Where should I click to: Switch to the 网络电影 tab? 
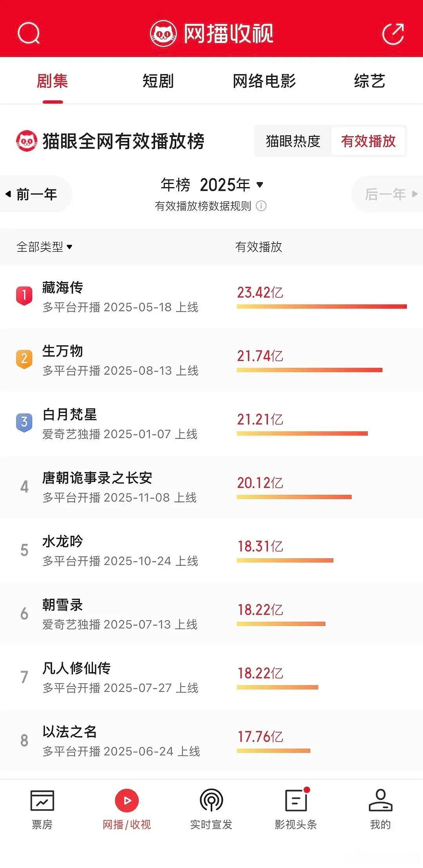click(x=264, y=81)
